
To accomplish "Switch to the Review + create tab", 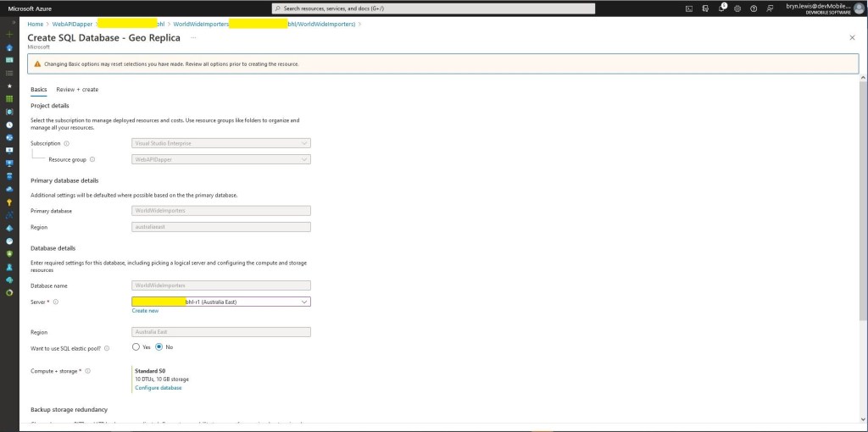I will tap(77, 89).
